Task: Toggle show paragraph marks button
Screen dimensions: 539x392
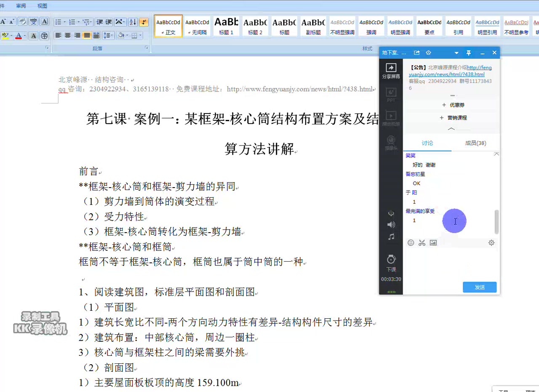Action: click(x=144, y=22)
